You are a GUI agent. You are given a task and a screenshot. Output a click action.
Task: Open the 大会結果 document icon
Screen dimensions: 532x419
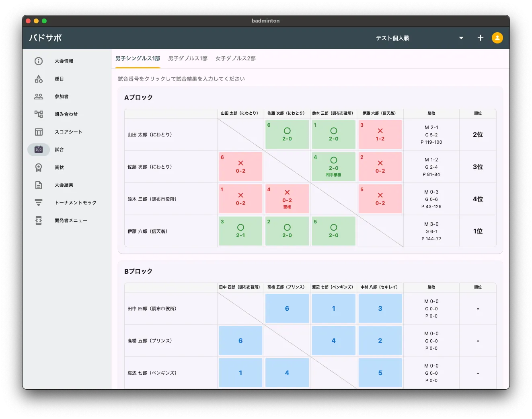[39, 185]
